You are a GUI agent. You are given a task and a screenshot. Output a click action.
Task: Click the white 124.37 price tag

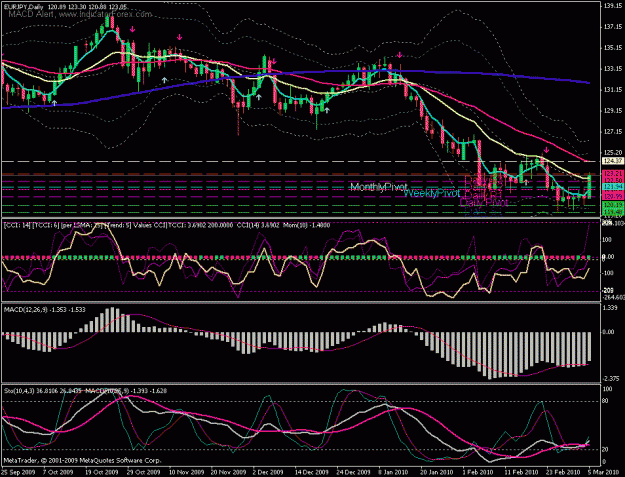[x=613, y=161]
